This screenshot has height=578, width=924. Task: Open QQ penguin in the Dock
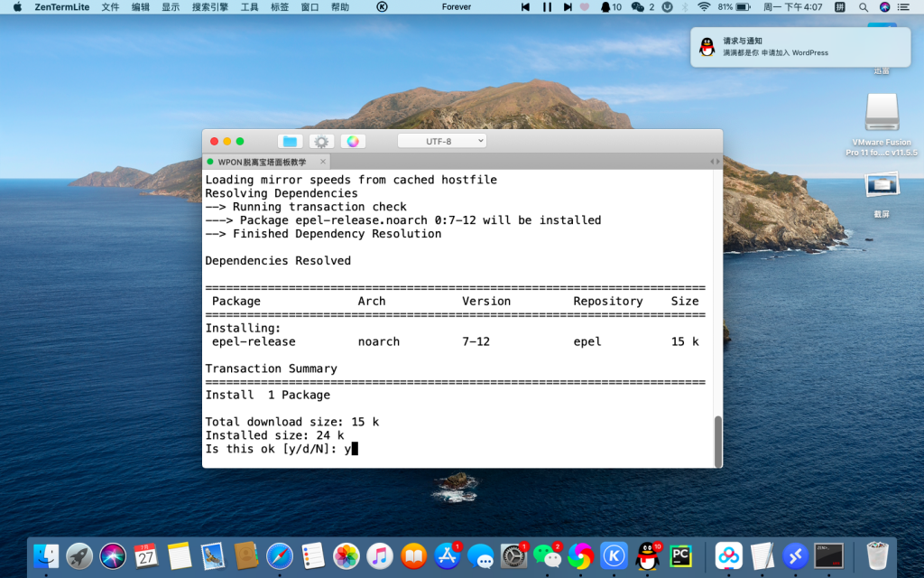pos(648,555)
